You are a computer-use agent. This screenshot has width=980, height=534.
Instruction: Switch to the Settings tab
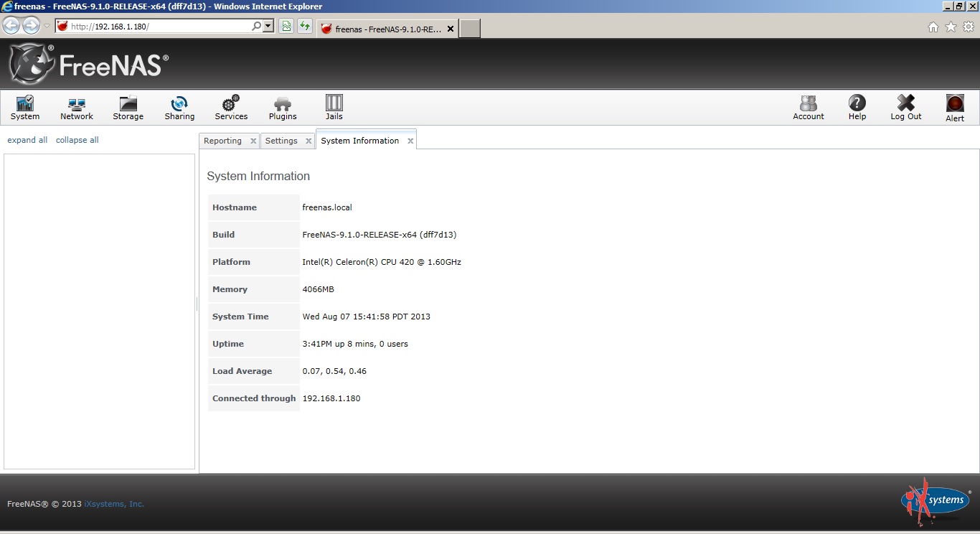(281, 141)
